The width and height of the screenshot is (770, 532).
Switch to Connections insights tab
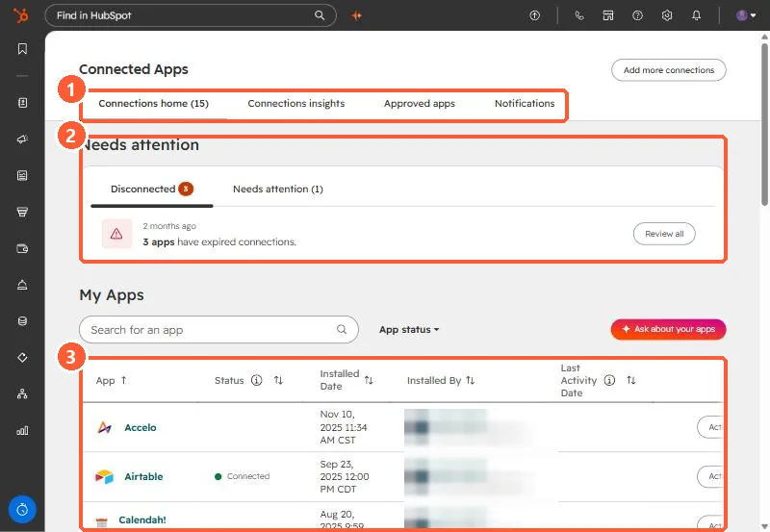point(296,104)
